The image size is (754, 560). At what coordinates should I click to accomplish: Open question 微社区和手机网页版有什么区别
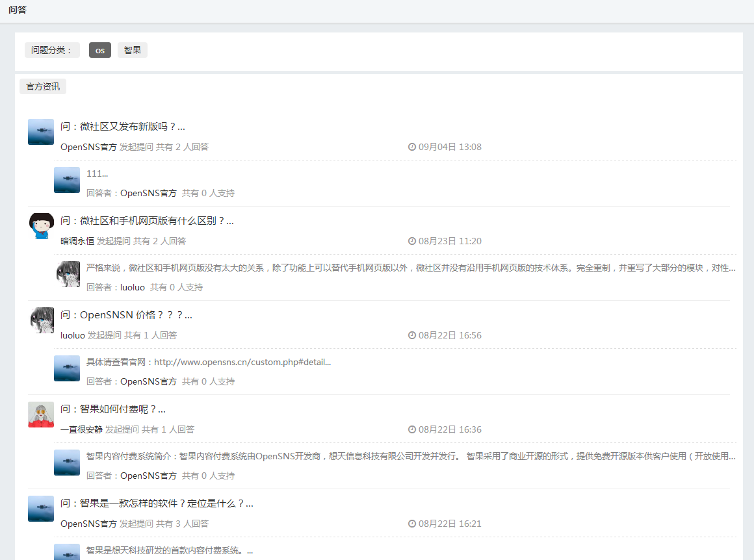tap(147, 221)
